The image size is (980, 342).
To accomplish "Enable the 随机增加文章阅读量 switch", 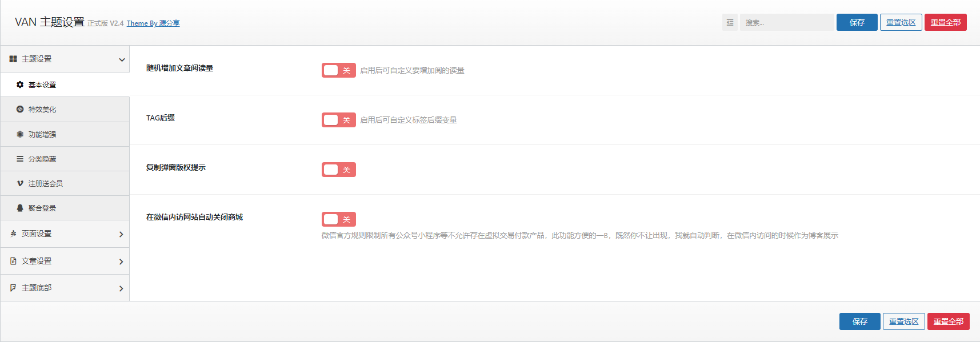I will click(338, 70).
